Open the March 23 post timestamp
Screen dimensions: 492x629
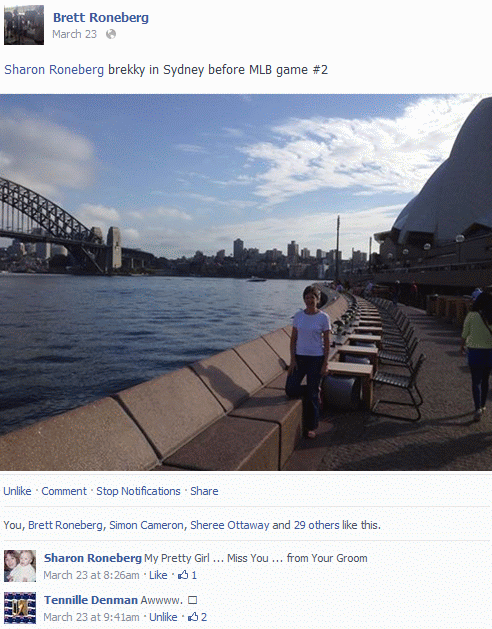75,34
